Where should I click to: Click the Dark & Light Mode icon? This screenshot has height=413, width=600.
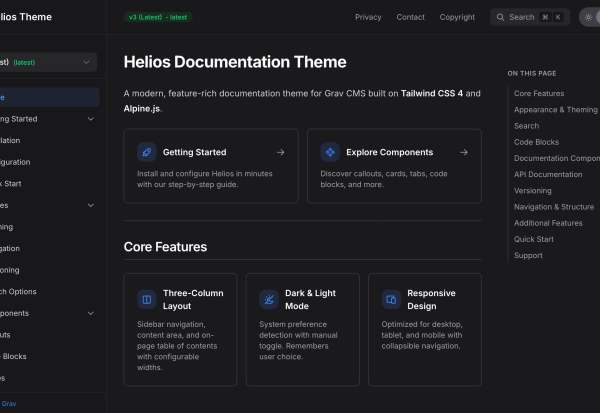[x=269, y=299]
